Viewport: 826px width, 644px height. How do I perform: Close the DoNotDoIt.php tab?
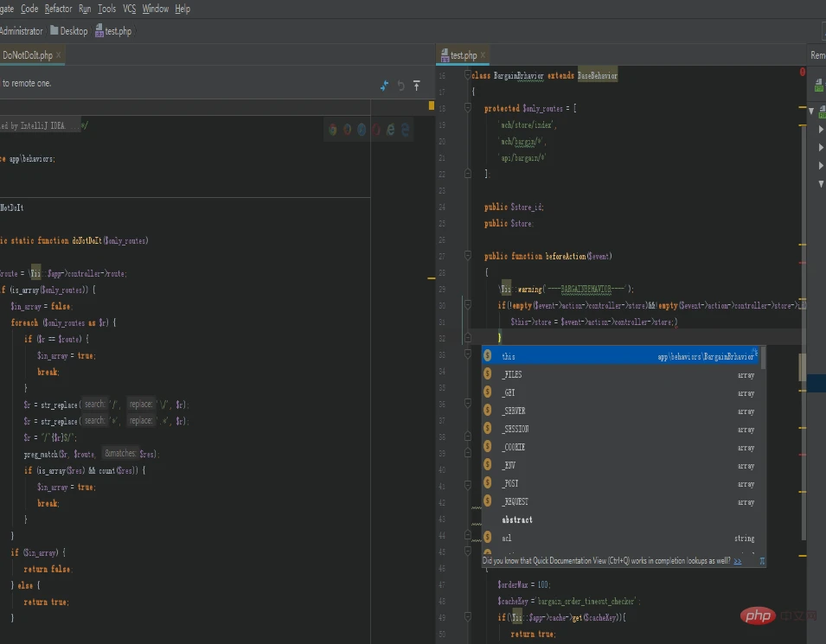coord(59,55)
